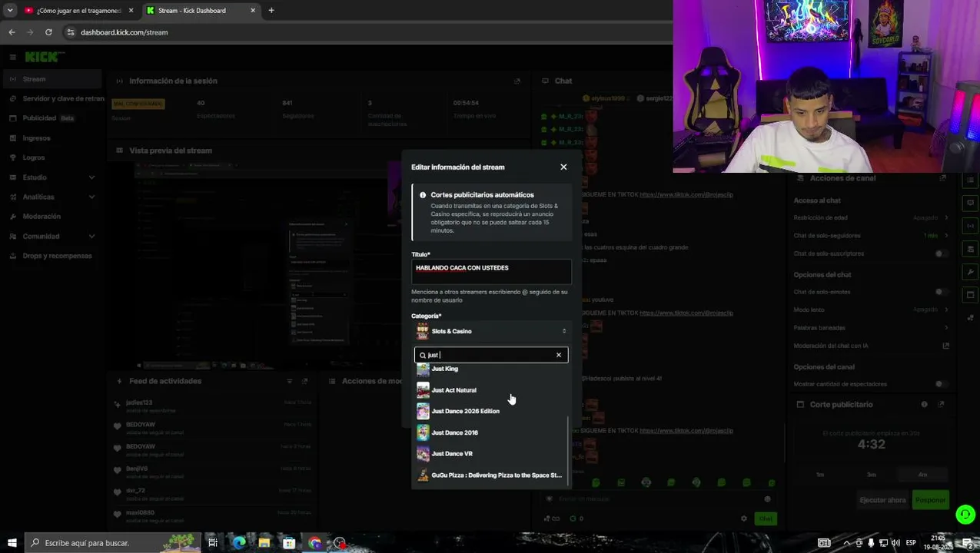The height and width of the screenshot is (553, 980).
Task: Click the category search input containing 'just'
Action: click(491, 355)
